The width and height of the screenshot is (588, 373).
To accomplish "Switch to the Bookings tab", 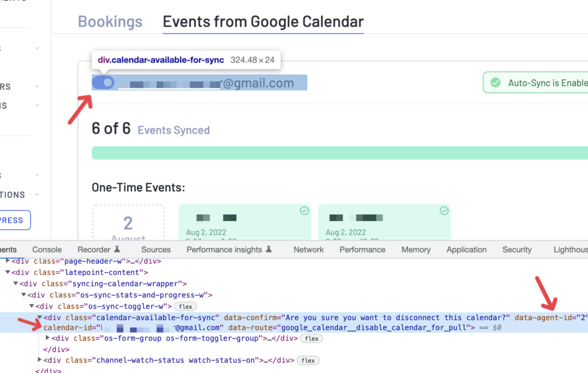I will pyautogui.click(x=110, y=21).
